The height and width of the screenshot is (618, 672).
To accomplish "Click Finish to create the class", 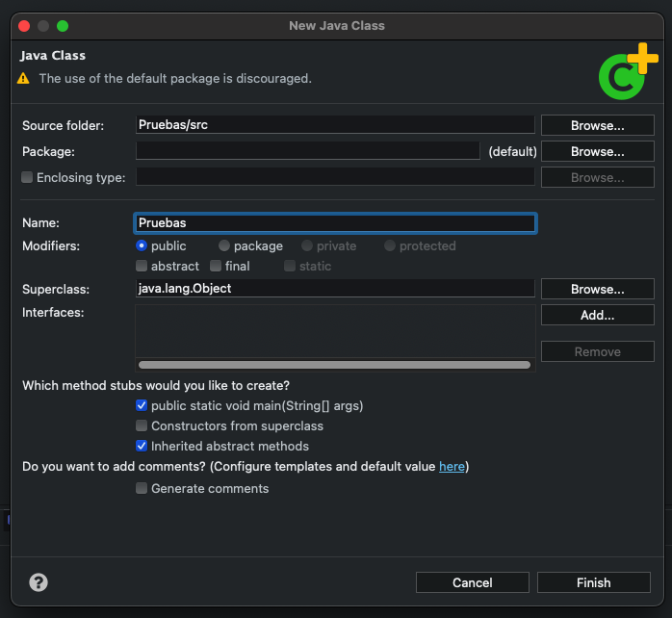I will [x=594, y=582].
